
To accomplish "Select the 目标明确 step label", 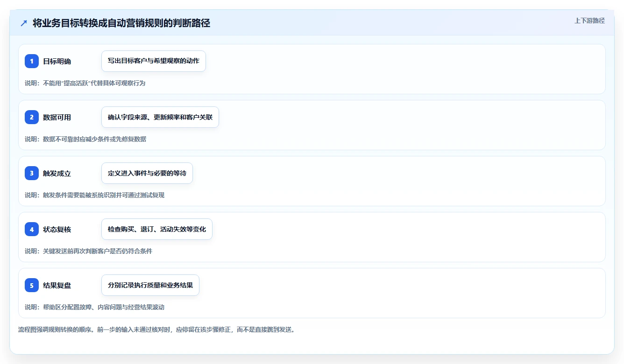I will pos(57,61).
